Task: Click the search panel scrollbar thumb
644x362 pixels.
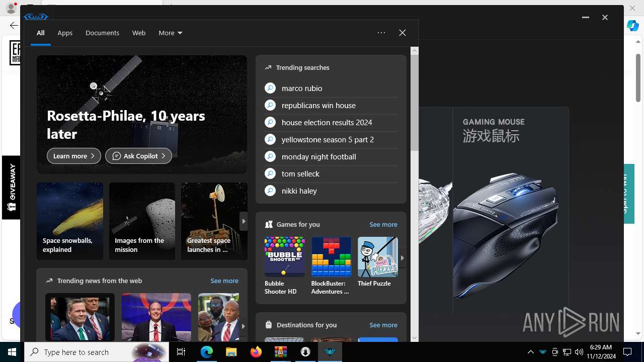Action: pos(415,103)
